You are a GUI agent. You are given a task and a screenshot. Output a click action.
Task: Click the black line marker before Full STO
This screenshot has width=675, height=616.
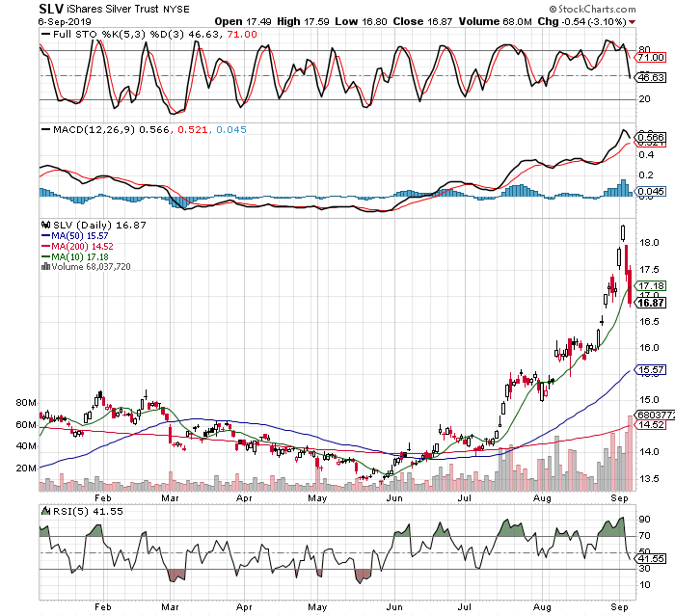click(x=45, y=34)
